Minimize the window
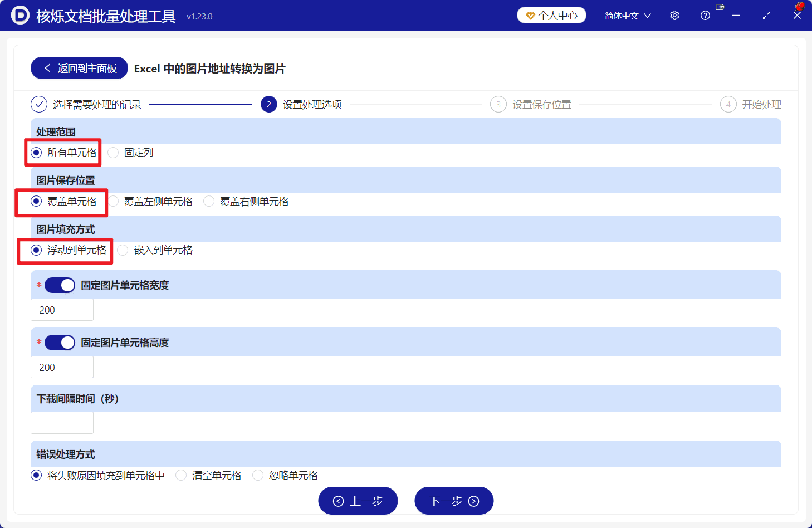This screenshot has height=528, width=812. [736, 16]
